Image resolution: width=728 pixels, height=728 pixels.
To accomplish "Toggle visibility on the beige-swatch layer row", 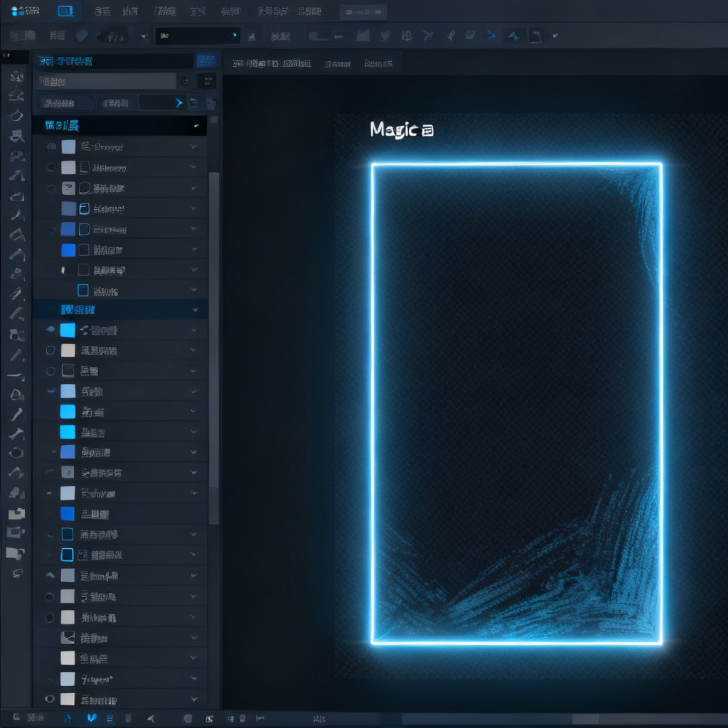I will pos(50,350).
